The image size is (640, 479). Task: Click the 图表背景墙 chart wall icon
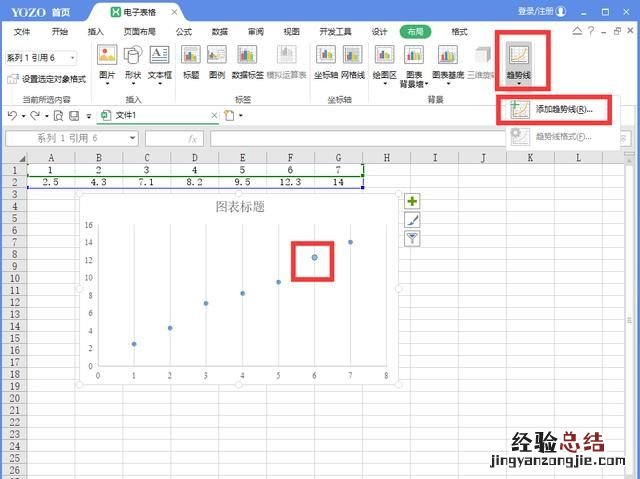point(414,67)
